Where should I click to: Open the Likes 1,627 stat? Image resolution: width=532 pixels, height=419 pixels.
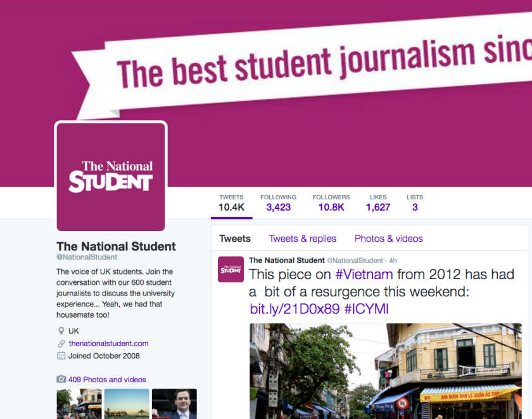378,203
